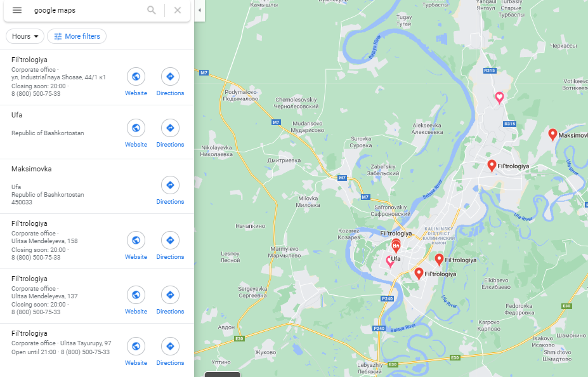588x377 pixels.
Task: Click the pink heart saved pin near R315
Action: (x=499, y=98)
